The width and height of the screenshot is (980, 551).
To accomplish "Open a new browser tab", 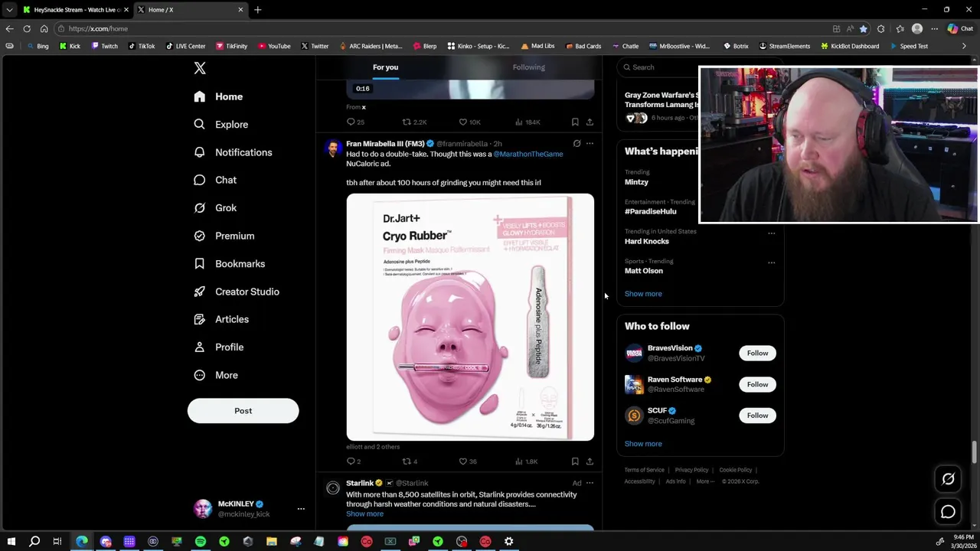I will pyautogui.click(x=258, y=10).
